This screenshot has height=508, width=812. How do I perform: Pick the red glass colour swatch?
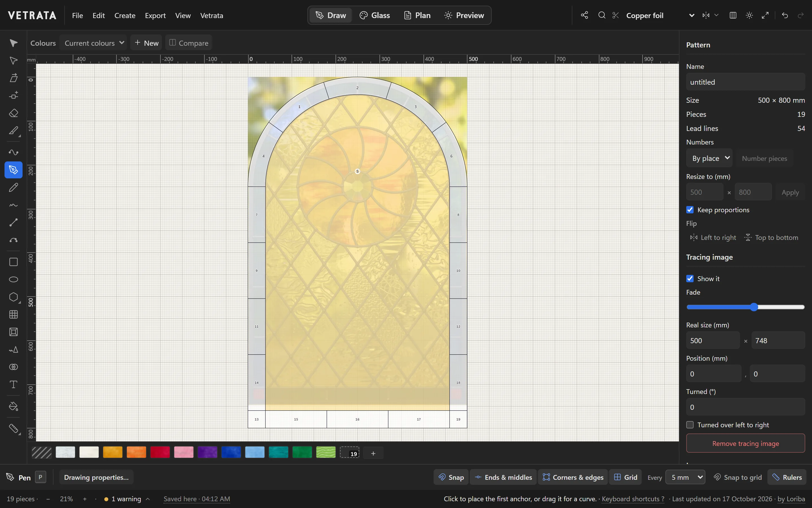click(160, 452)
